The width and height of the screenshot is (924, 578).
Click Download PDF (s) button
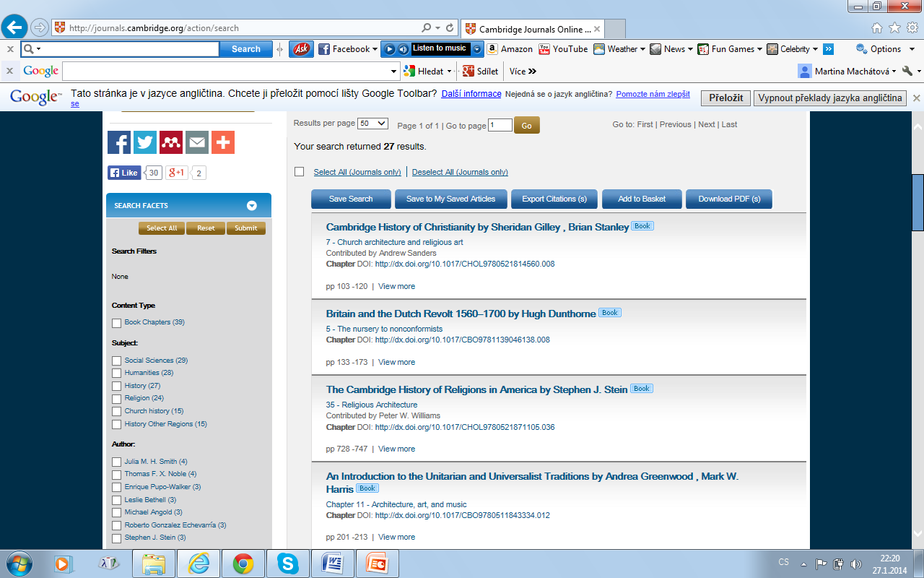[729, 199]
